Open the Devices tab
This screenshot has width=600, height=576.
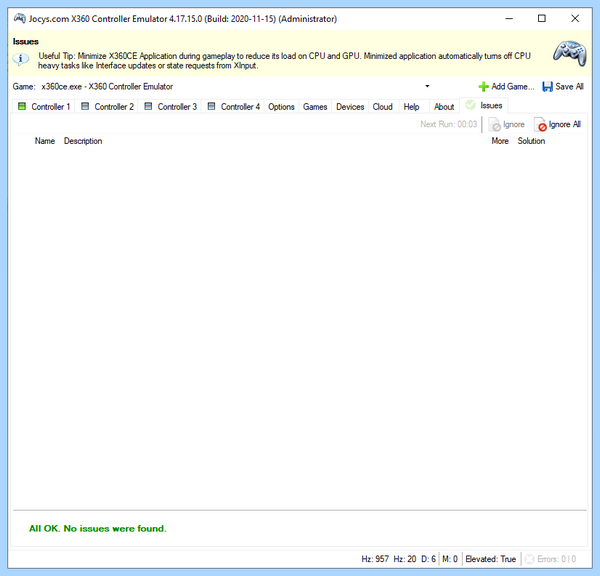tap(350, 107)
